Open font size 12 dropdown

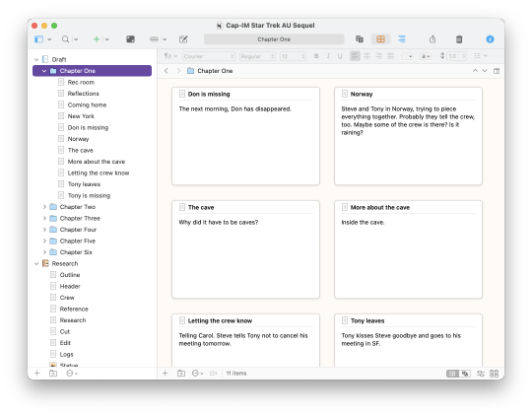tap(293, 56)
